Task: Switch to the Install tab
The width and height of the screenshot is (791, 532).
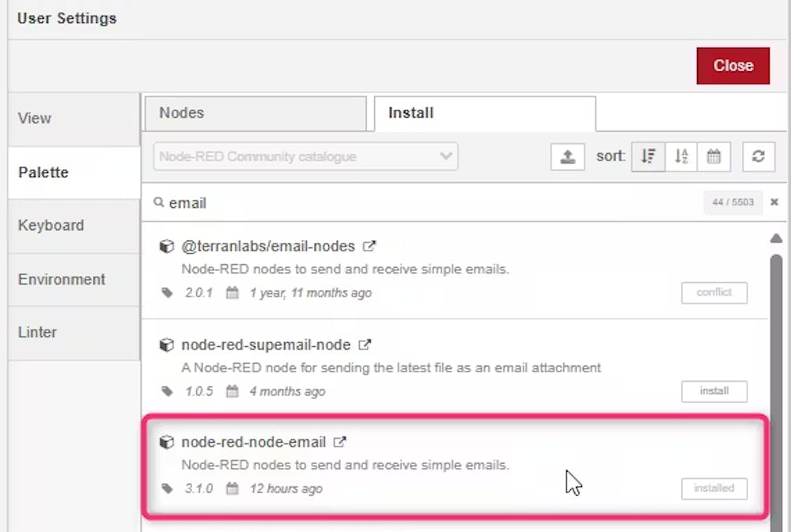Action: click(x=410, y=113)
